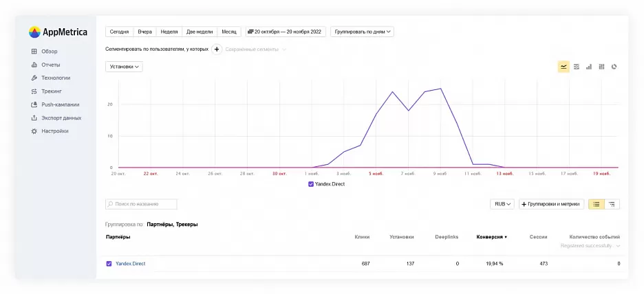This screenshot has height=294, width=644.
Task: Uncheck the Yandex.Direct checkbox in table row
Action: coord(109,264)
